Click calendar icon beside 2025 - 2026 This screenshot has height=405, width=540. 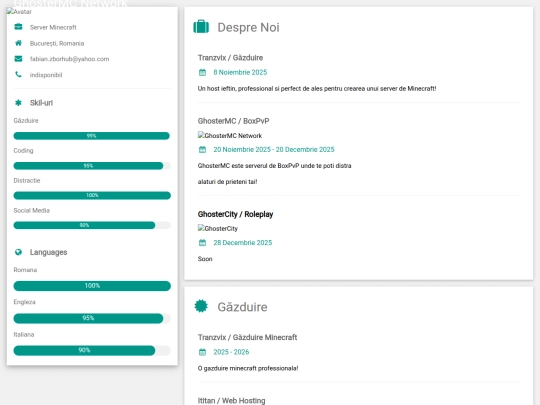coord(202,352)
